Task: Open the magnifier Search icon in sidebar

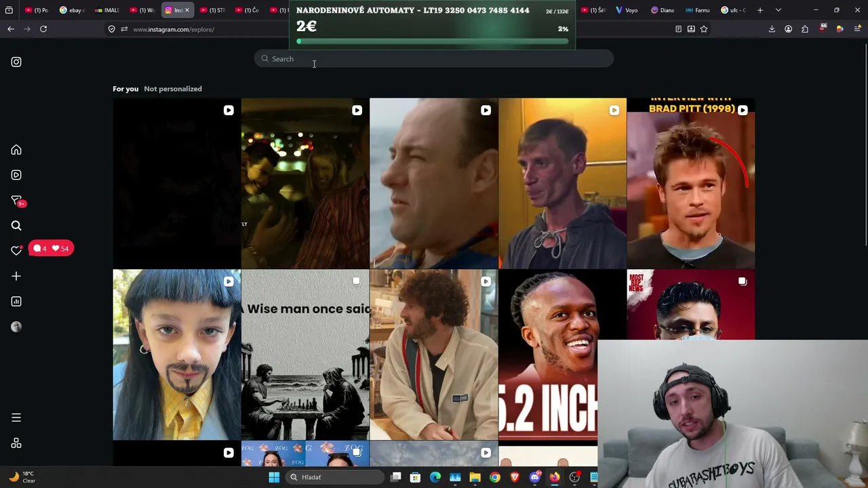Action: (x=16, y=226)
